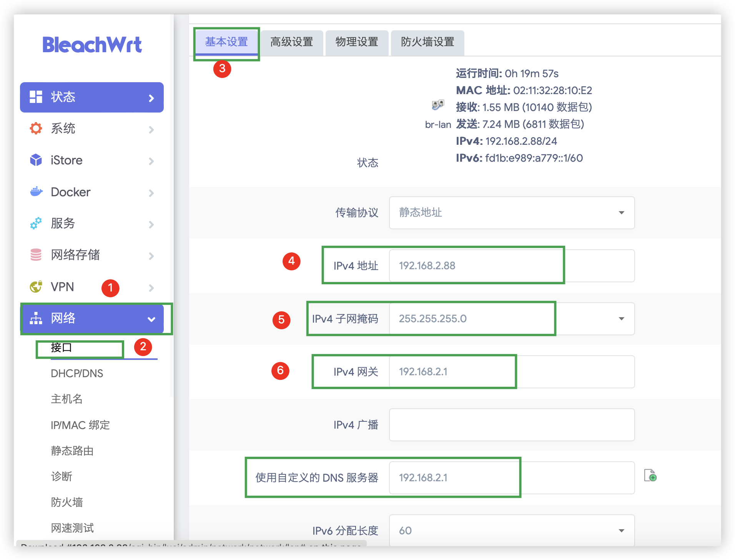Click the Status dashboard grid icon
This screenshot has width=735, height=560.
point(36,97)
